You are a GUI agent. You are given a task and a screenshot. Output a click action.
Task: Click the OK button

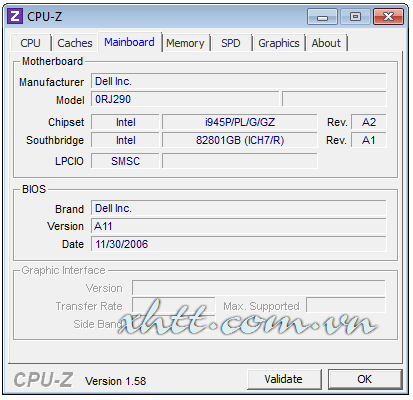point(365,379)
